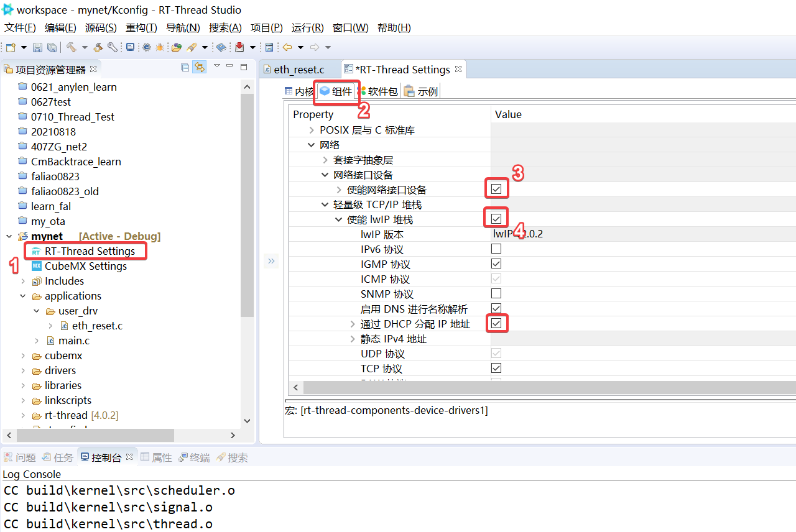Collapse the mynet project node
Viewport: 796px width, 532px height.
pyautogui.click(x=9, y=236)
